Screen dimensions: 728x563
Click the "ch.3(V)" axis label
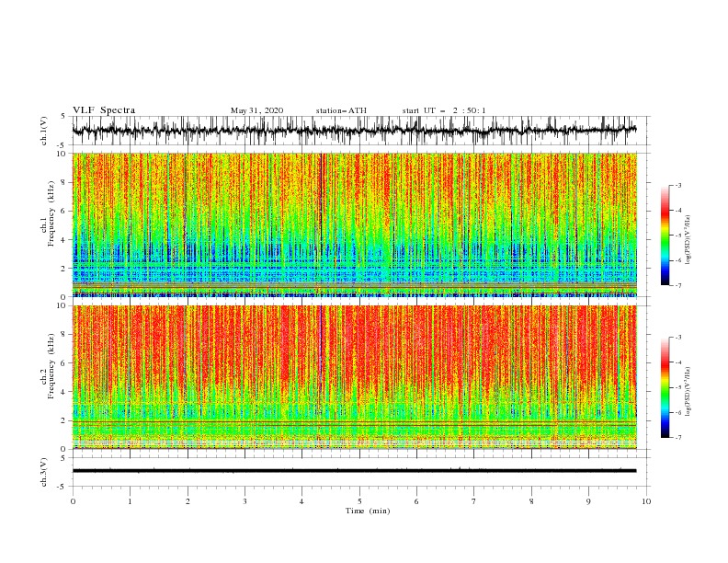(44, 472)
